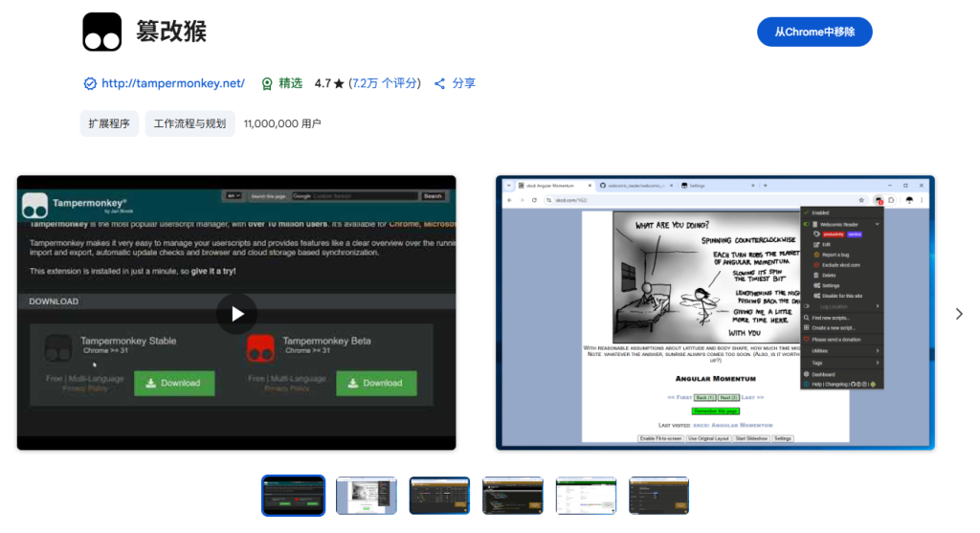Show next screenshot with right chevron
Screen dimensions: 980x533
959,314
